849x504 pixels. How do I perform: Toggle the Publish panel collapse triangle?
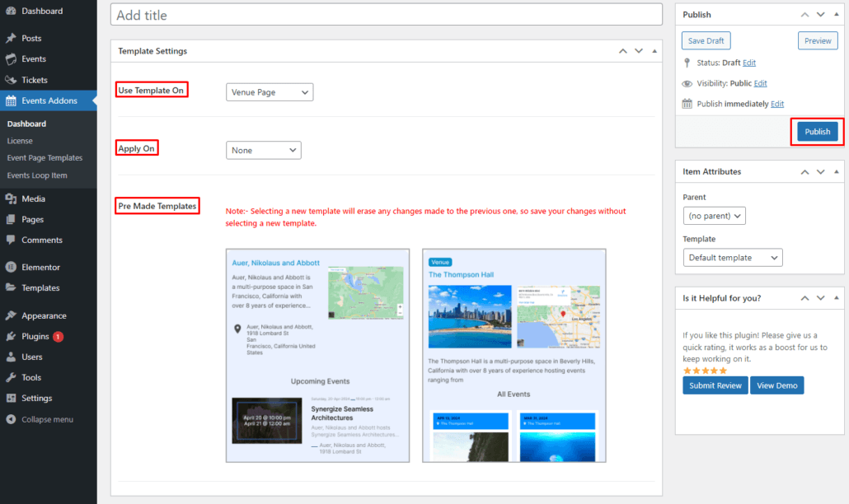pyautogui.click(x=837, y=15)
